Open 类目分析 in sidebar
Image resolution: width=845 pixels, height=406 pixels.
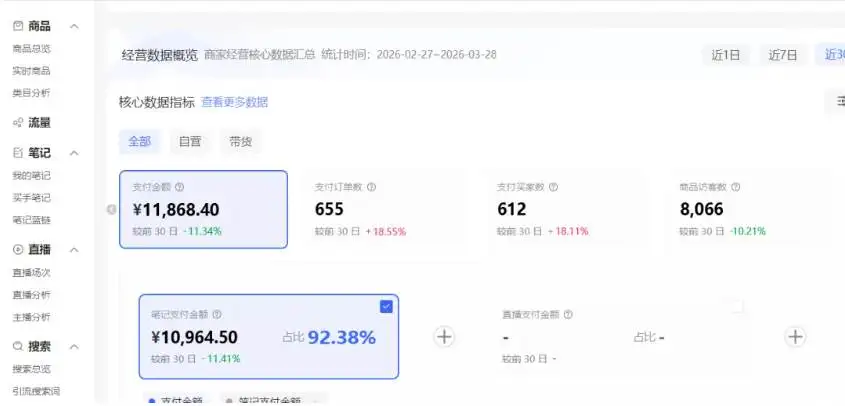pos(31,93)
